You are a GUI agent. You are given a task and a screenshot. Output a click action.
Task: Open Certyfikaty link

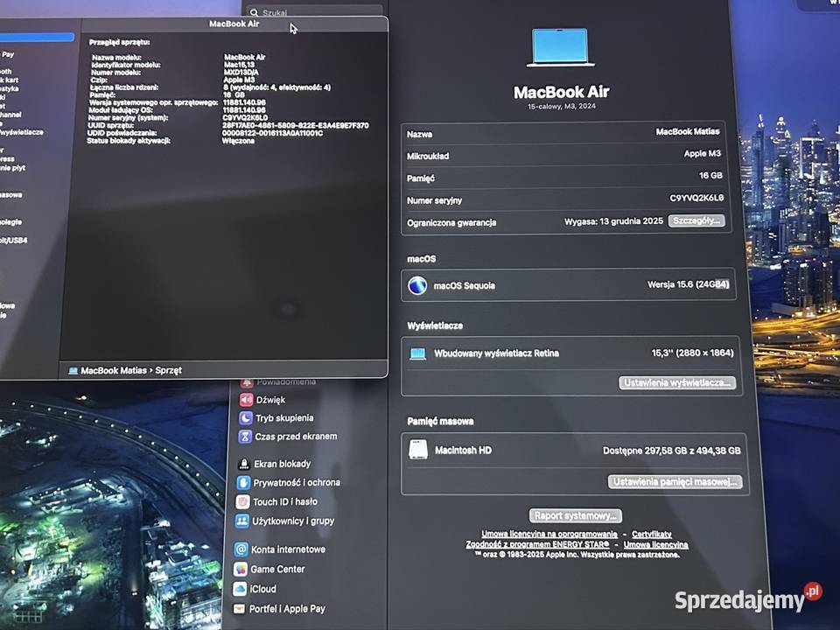click(651, 534)
